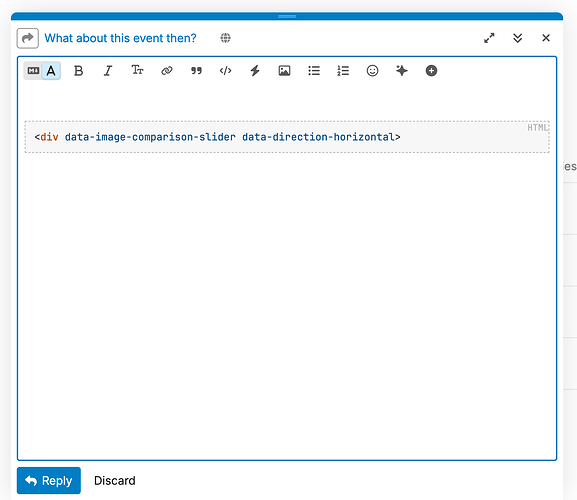Switch editor to rich text mode
577x500 pixels.
click(51, 71)
